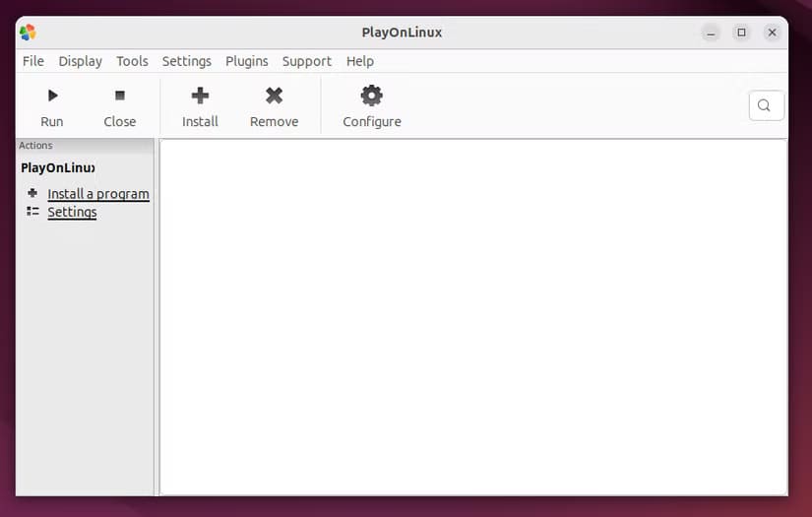
Task: Open the Settings menu in menu bar
Action: [x=186, y=61]
